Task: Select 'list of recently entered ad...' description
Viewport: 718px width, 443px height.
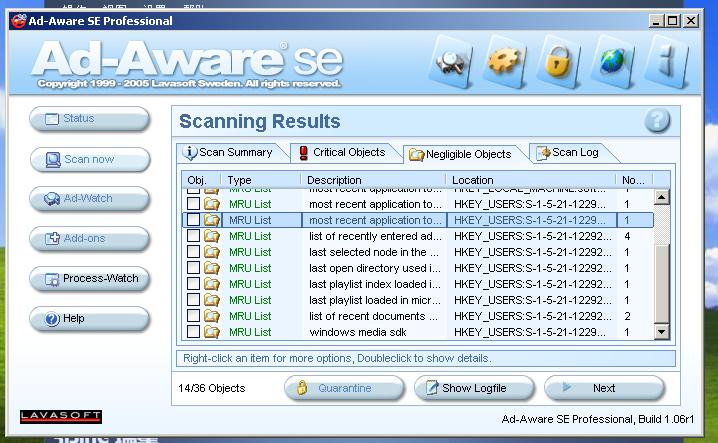Action: click(375, 236)
